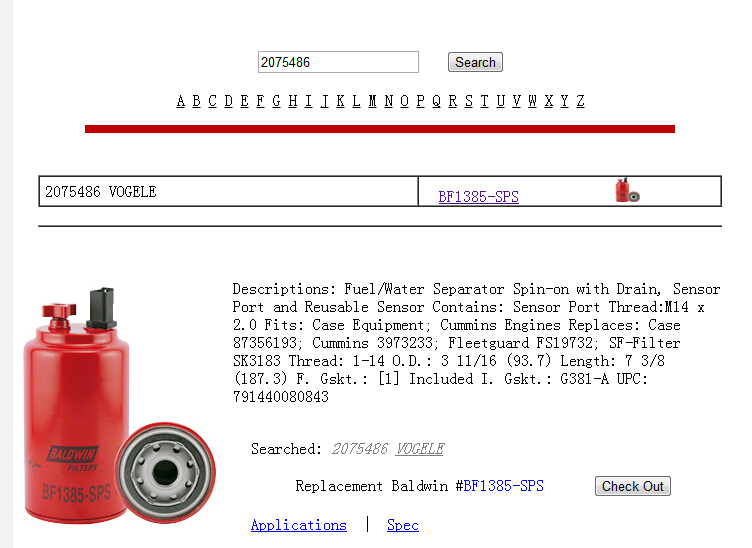Click the small red filter icon in results row

[627, 190]
